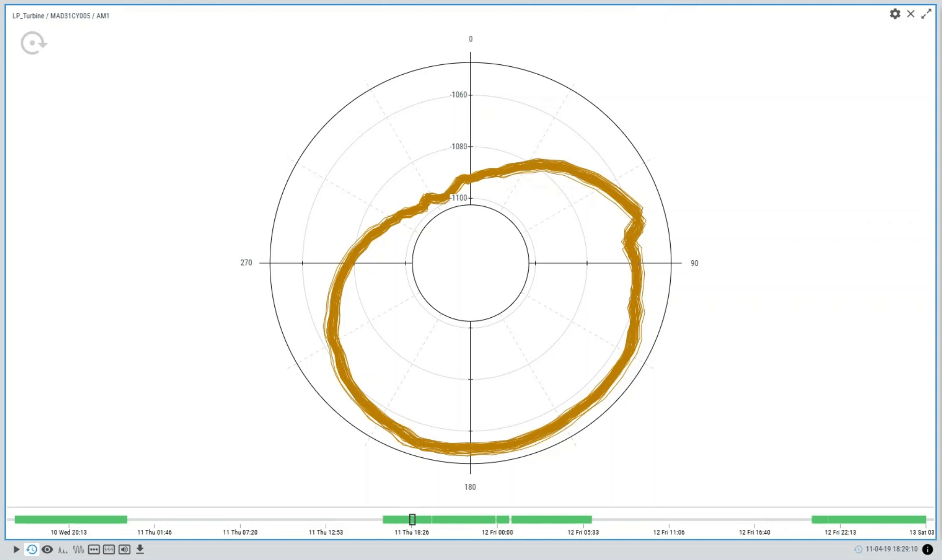Click the LP_Turbine / MAD31CY005 / AM1 title

point(61,16)
